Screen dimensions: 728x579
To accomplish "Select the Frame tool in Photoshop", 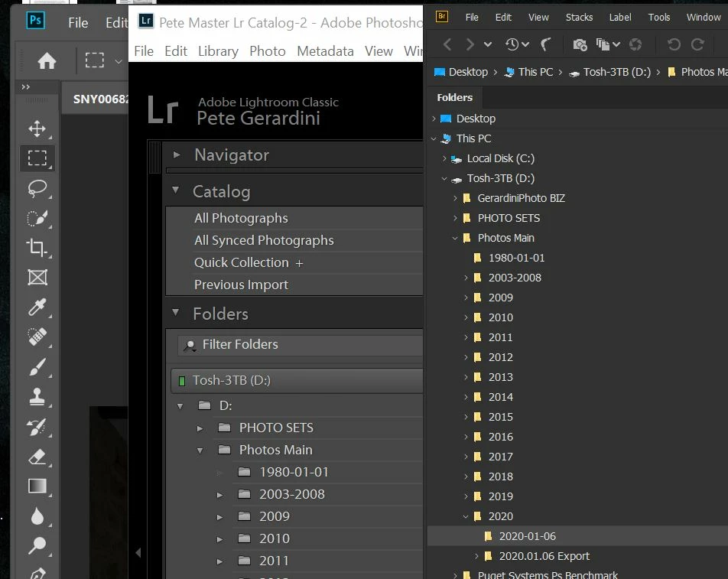I will 37,277.
